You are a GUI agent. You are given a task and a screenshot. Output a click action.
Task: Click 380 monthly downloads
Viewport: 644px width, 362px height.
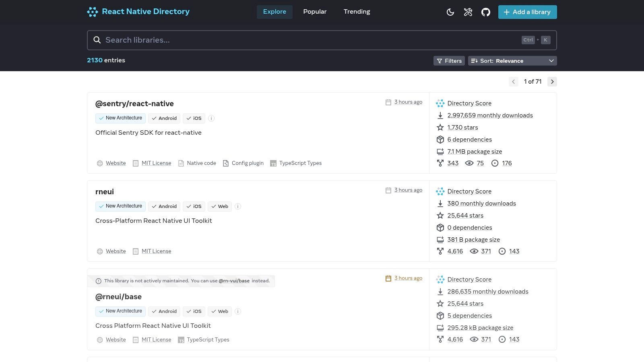tap(481, 204)
